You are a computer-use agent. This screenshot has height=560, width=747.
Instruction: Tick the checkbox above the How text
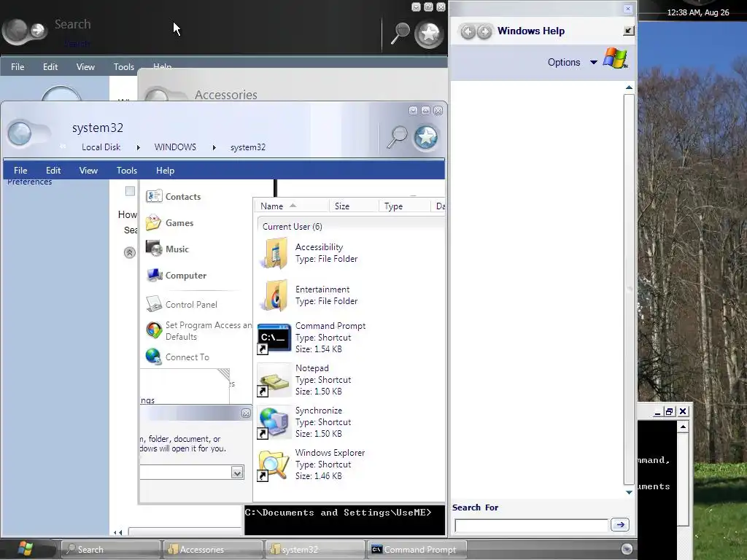[x=130, y=191]
